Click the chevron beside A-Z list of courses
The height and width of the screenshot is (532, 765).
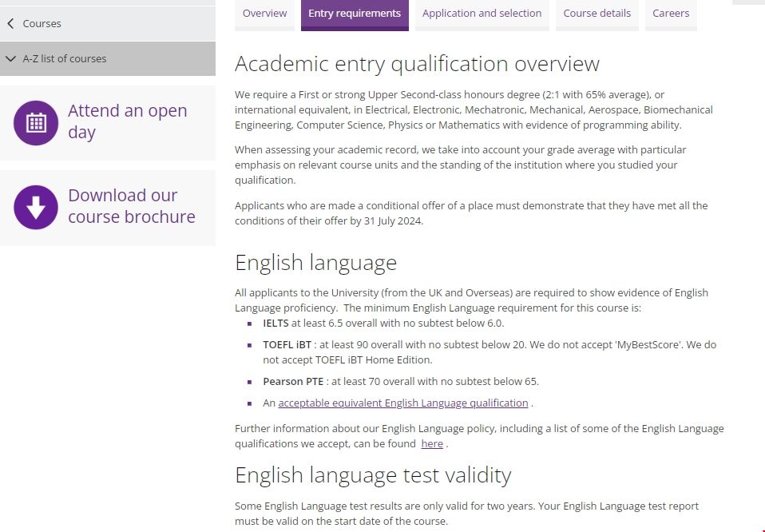tap(10, 58)
